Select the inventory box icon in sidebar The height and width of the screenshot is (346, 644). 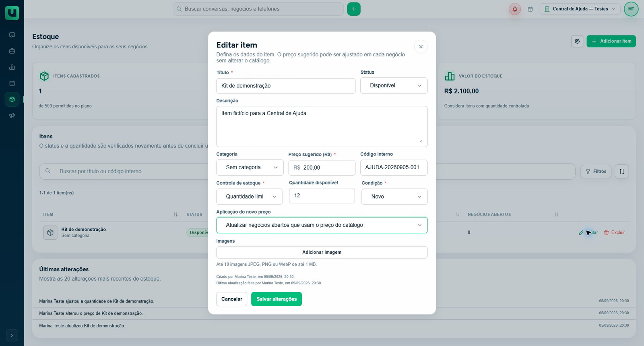(12, 99)
